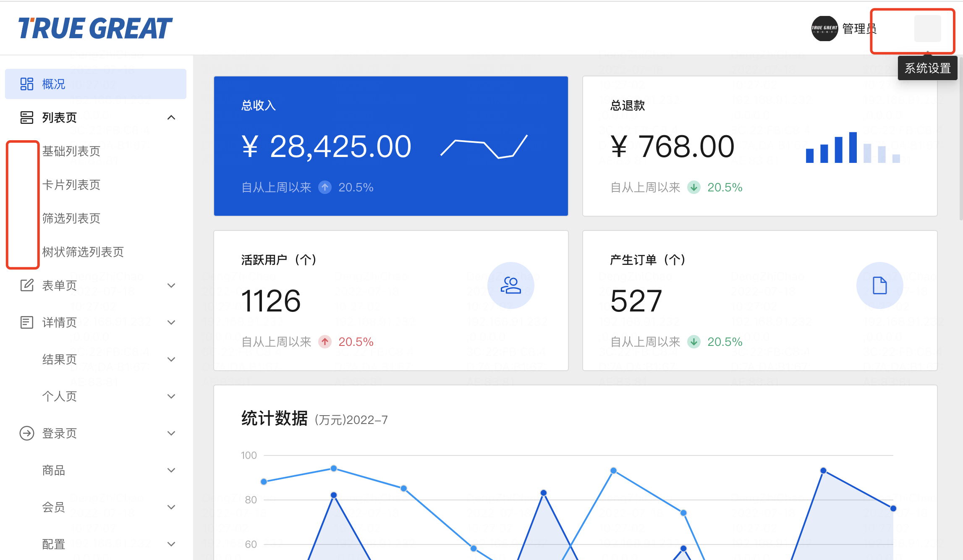Click the TRUE GREAT logo
Screen dimensions: 963x560
95,28
